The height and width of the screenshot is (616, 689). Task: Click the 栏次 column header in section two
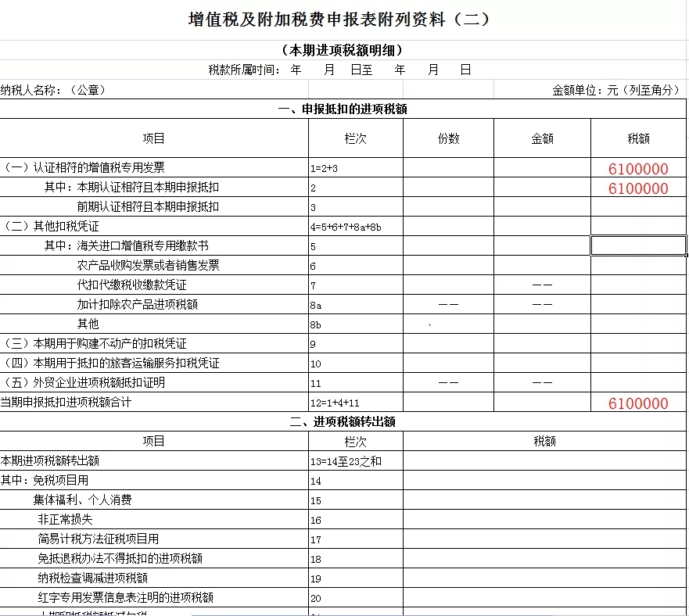[x=355, y=440]
